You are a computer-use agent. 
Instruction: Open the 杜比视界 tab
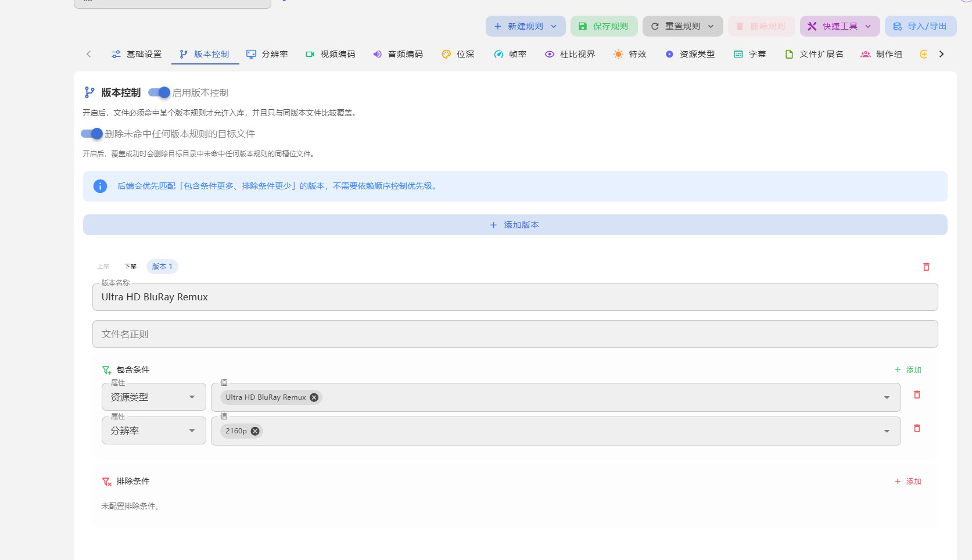click(570, 54)
